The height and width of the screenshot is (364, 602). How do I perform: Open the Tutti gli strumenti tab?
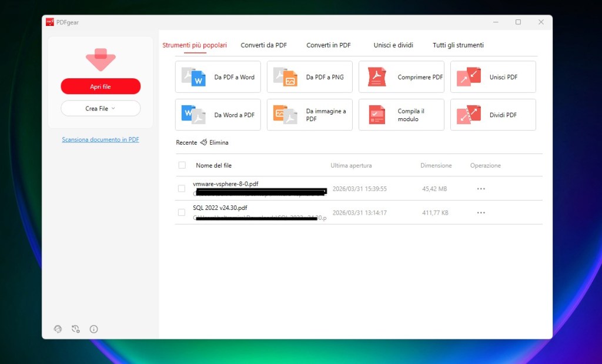pos(459,45)
